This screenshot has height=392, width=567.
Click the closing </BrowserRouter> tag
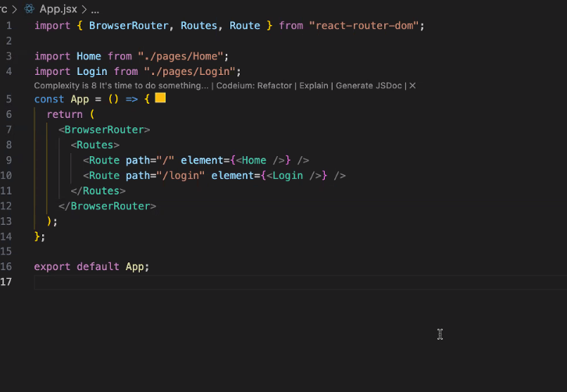pos(107,206)
